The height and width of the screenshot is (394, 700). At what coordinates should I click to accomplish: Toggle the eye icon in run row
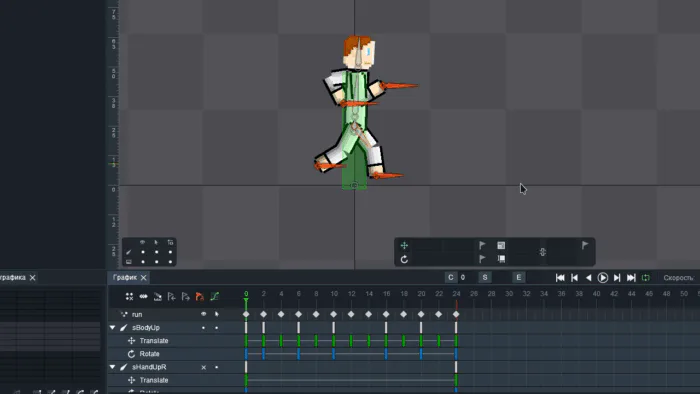tap(204, 314)
